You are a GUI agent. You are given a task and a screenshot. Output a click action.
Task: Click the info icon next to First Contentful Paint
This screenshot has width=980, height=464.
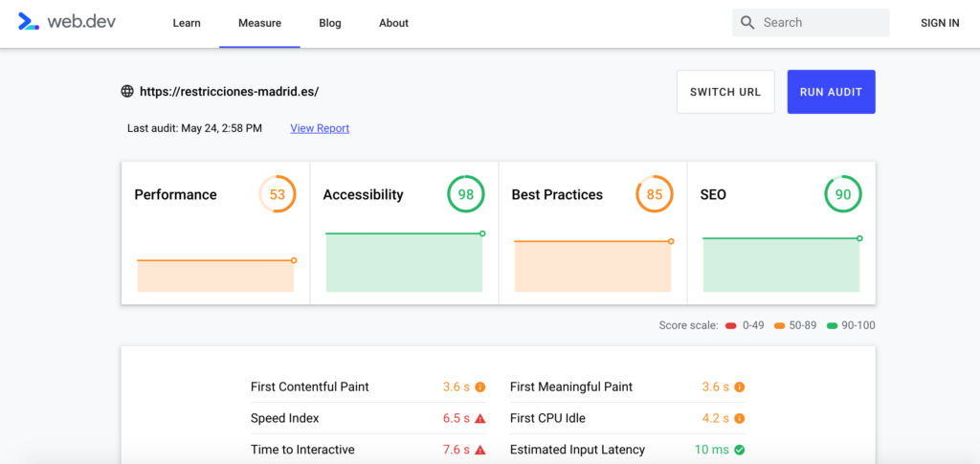[x=480, y=387]
